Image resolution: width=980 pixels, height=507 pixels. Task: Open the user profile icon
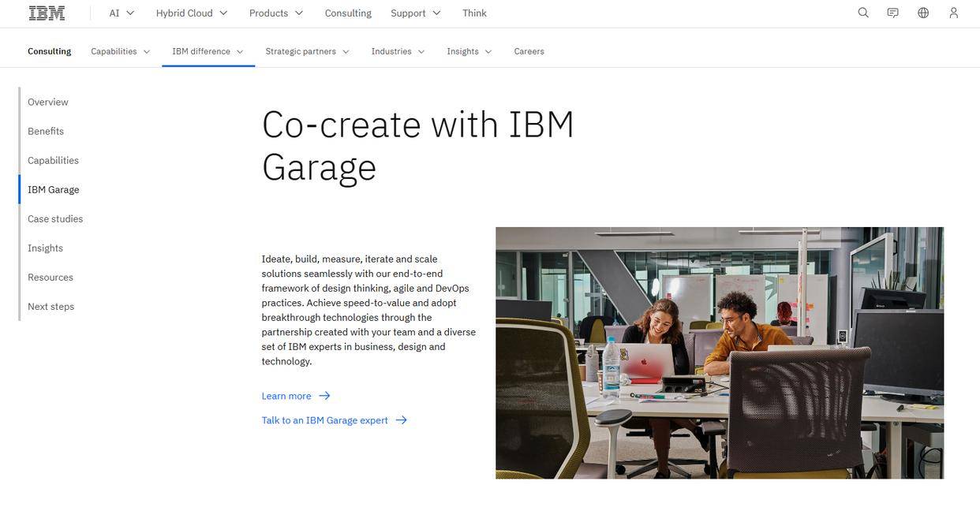pyautogui.click(x=954, y=13)
